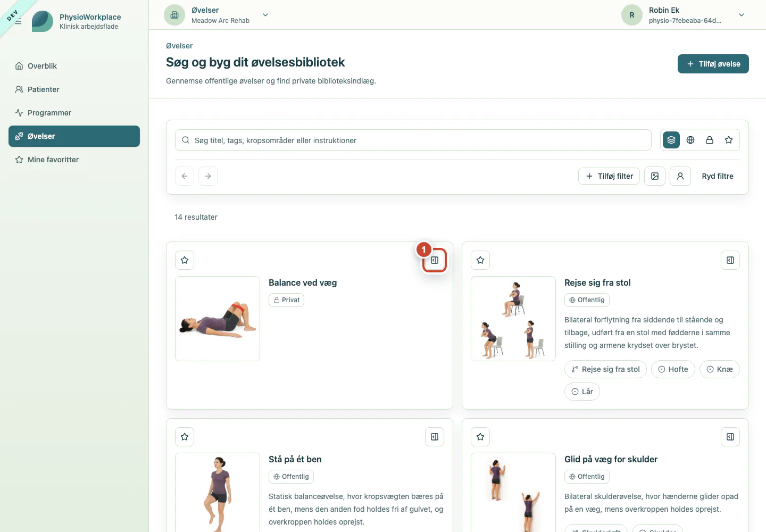Click the image filter icon button

click(x=655, y=176)
